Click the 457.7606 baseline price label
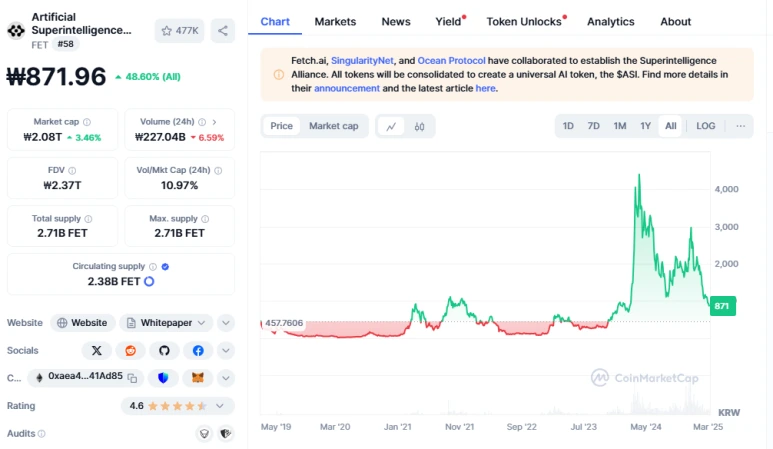 coord(284,323)
